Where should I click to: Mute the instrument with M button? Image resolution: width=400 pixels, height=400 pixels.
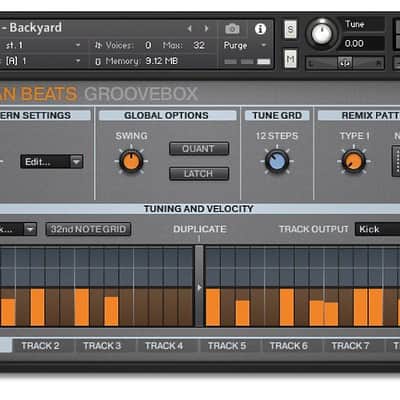tap(290, 59)
